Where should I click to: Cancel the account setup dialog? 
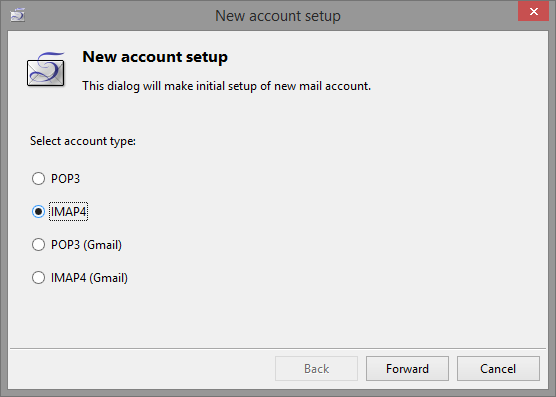click(x=498, y=369)
